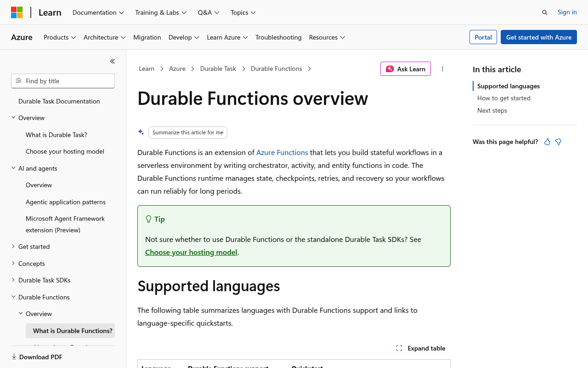Open the Develop dropdown
This screenshot has height=368, width=588.
coord(184,37)
